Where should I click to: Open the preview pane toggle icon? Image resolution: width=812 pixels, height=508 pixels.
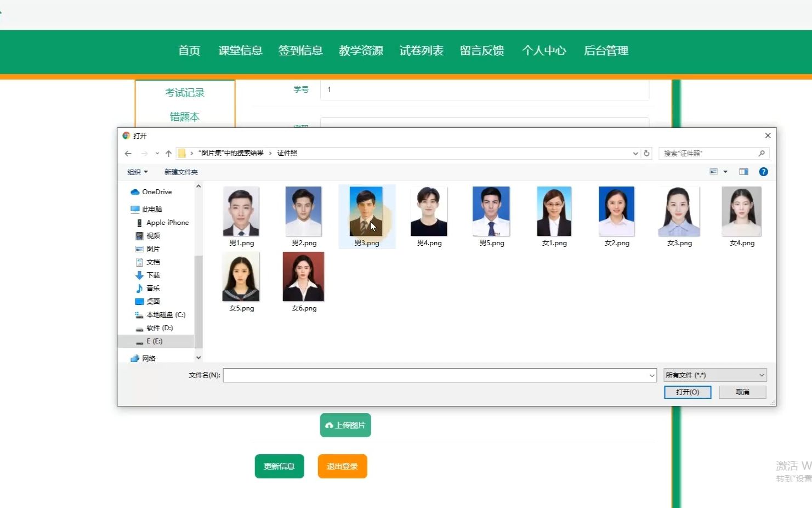pyautogui.click(x=743, y=171)
